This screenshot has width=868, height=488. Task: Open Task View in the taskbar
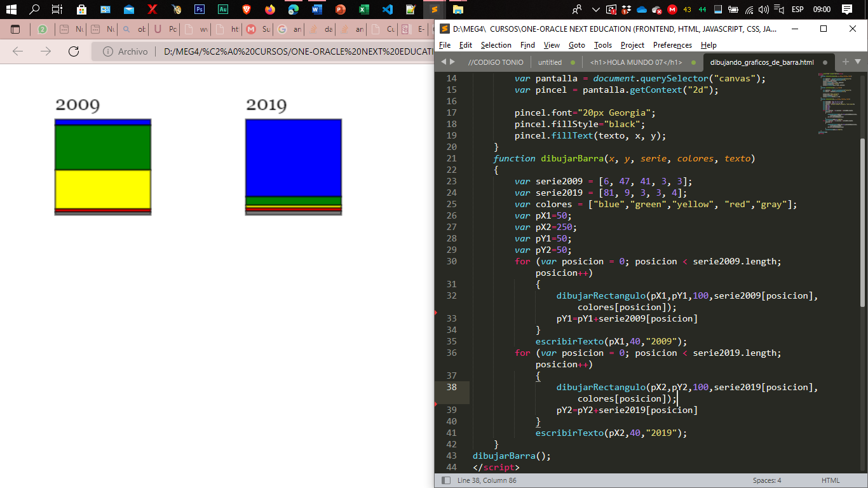tap(57, 10)
